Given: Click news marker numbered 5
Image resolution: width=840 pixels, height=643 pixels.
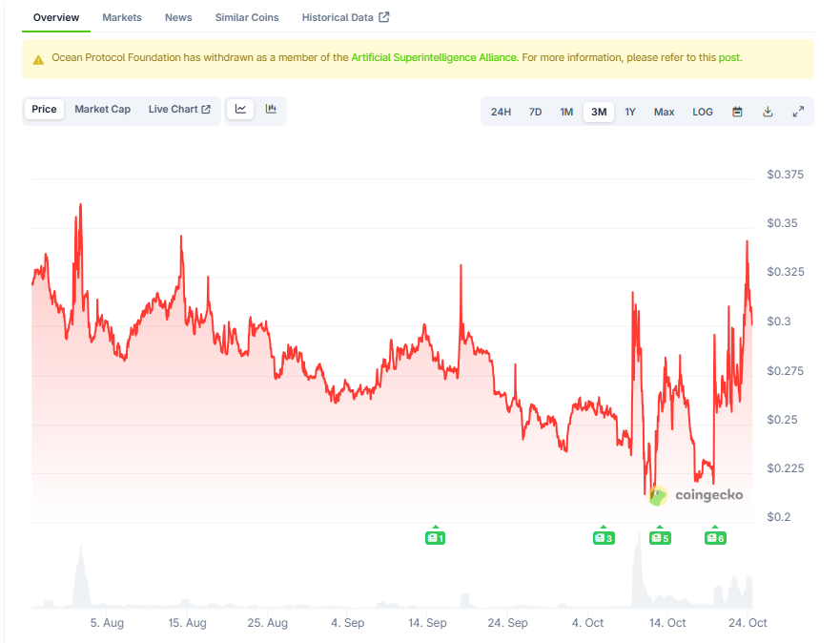Looking at the screenshot, I should (660, 538).
